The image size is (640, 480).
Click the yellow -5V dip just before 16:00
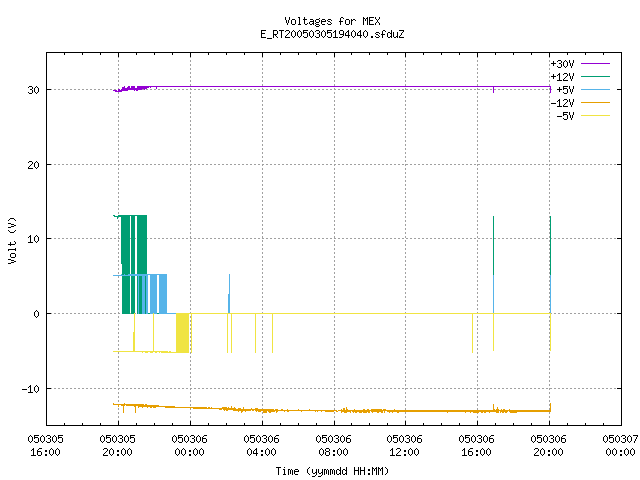coord(472,333)
